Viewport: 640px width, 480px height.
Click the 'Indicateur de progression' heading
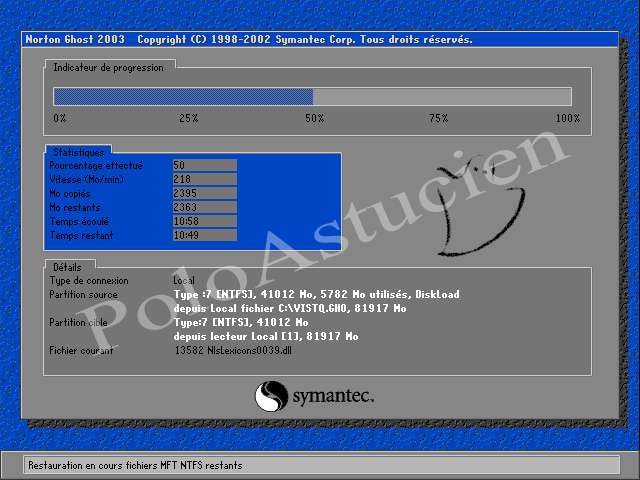click(x=108, y=68)
